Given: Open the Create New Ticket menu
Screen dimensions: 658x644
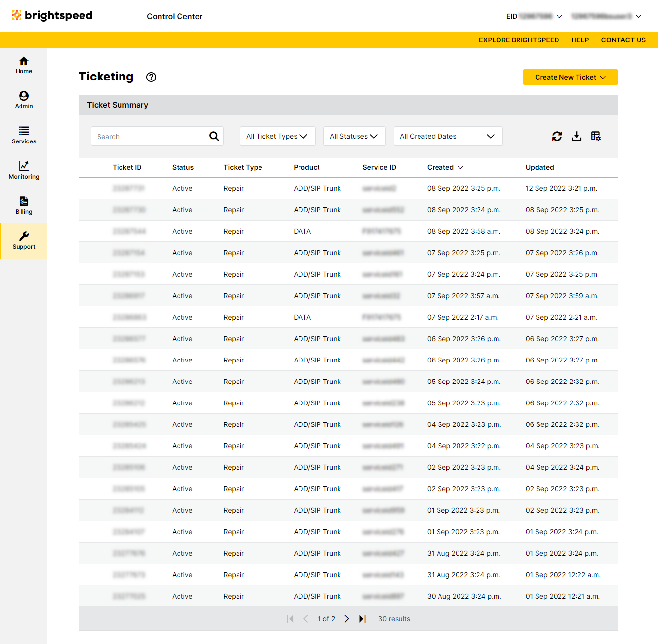Looking at the screenshot, I should click(x=570, y=77).
